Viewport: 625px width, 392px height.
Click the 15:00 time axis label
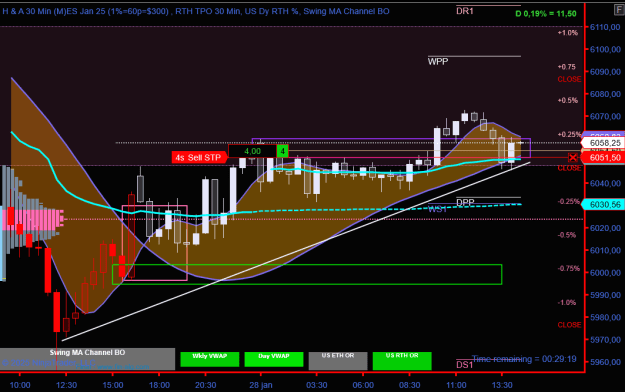(113, 385)
